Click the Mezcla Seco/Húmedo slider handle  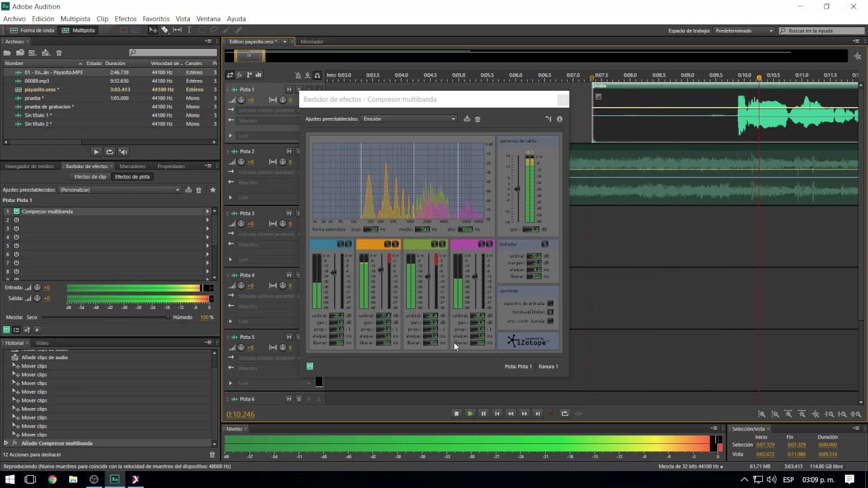tap(168, 317)
